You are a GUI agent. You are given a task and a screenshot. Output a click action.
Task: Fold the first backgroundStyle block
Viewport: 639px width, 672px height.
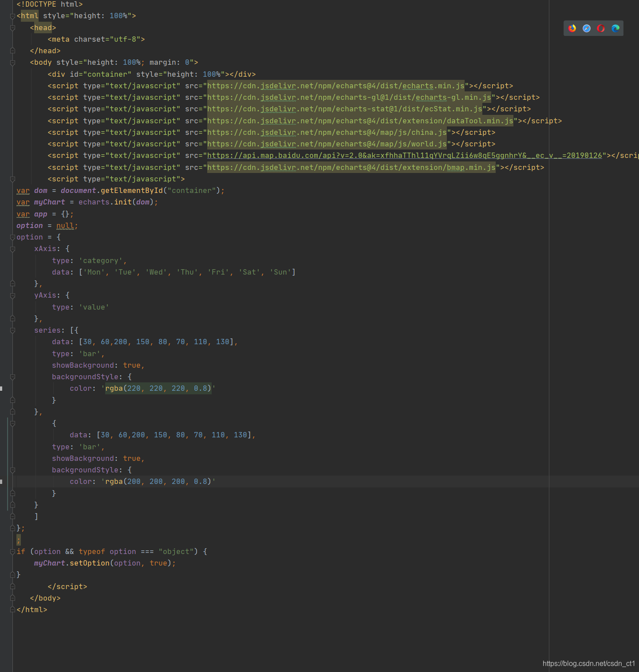[12, 377]
